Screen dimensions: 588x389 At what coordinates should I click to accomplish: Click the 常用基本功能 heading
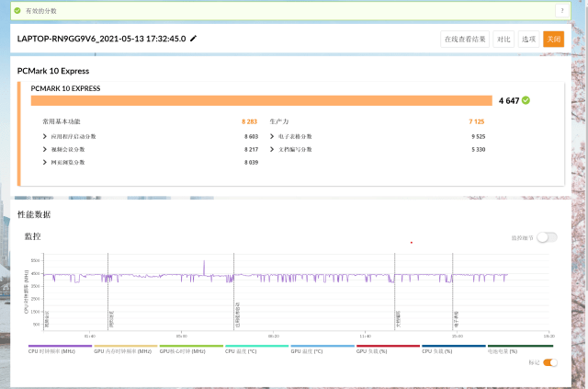62,121
